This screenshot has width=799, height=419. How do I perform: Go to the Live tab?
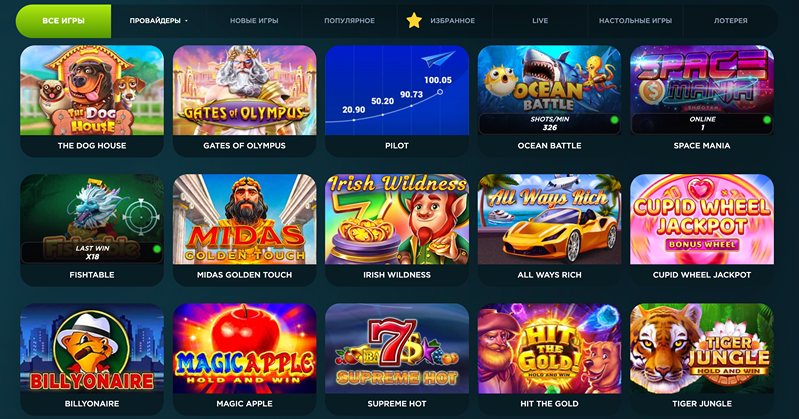pyautogui.click(x=540, y=21)
